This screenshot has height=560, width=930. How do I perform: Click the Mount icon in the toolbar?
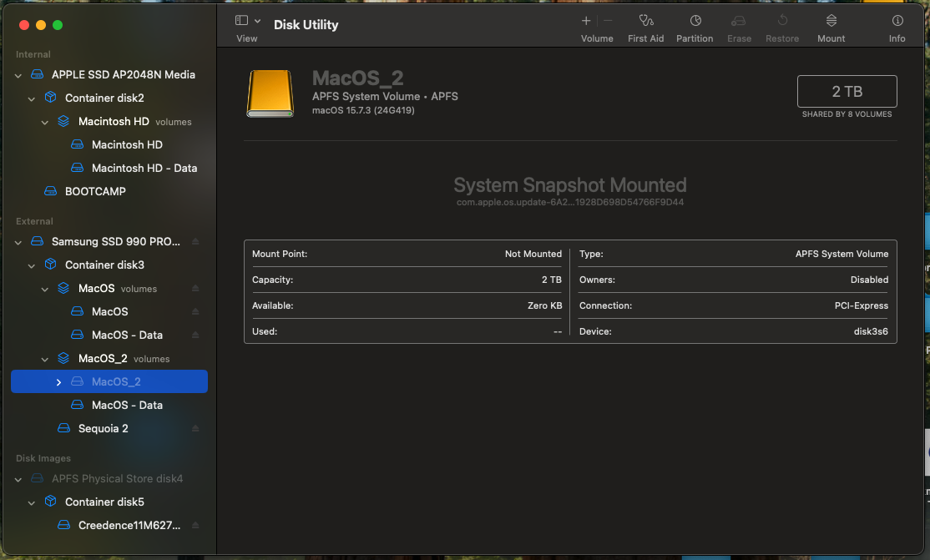point(831,26)
